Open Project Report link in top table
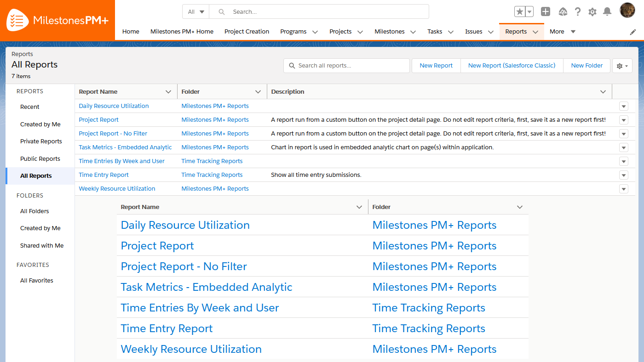The image size is (644, 362). coord(98,120)
